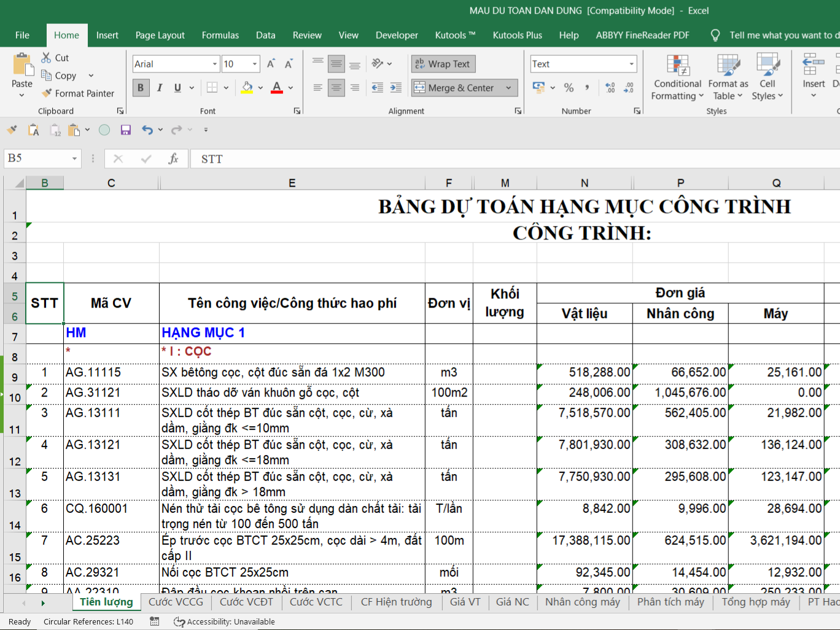Switch to the Data tab
Image resolution: width=840 pixels, height=630 pixels.
pyautogui.click(x=266, y=35)
